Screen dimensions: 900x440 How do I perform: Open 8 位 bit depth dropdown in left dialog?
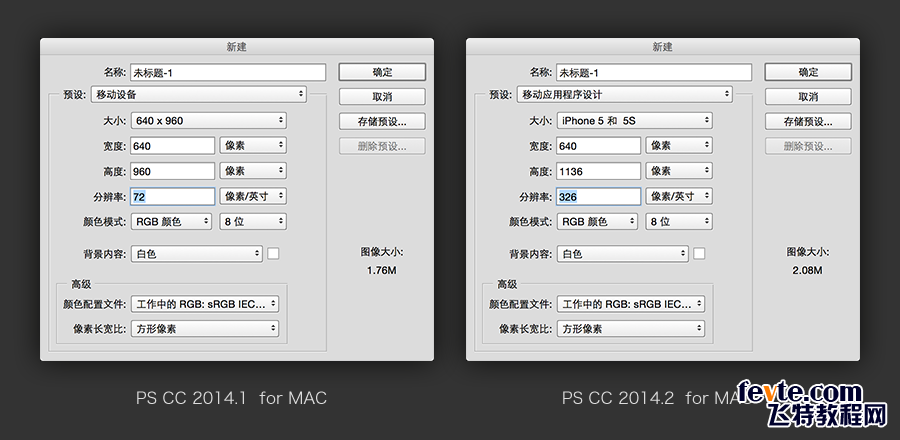tap(253, 221)
